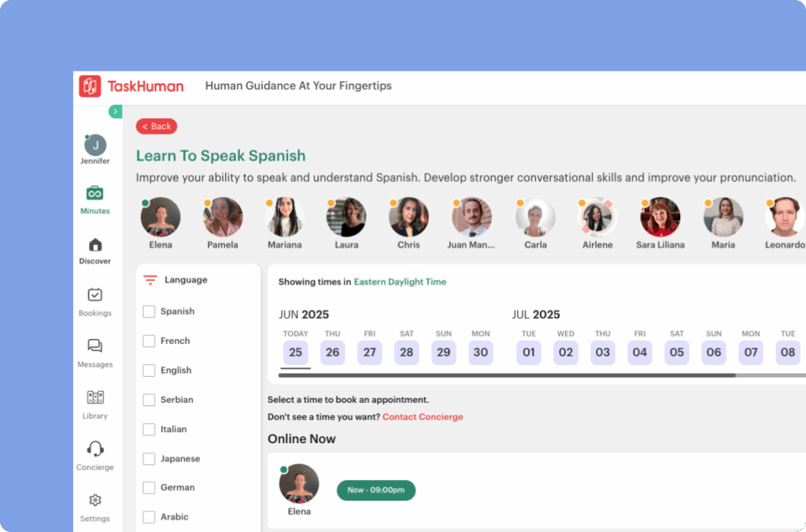
Task: Change the Eastern Daylight Time zone
Action: [x=399, y=282]
